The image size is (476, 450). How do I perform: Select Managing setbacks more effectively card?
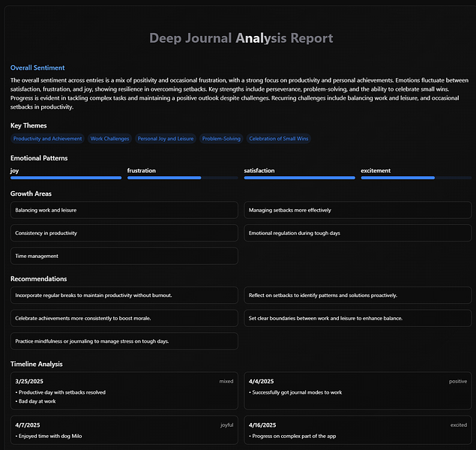pos(358,210)
